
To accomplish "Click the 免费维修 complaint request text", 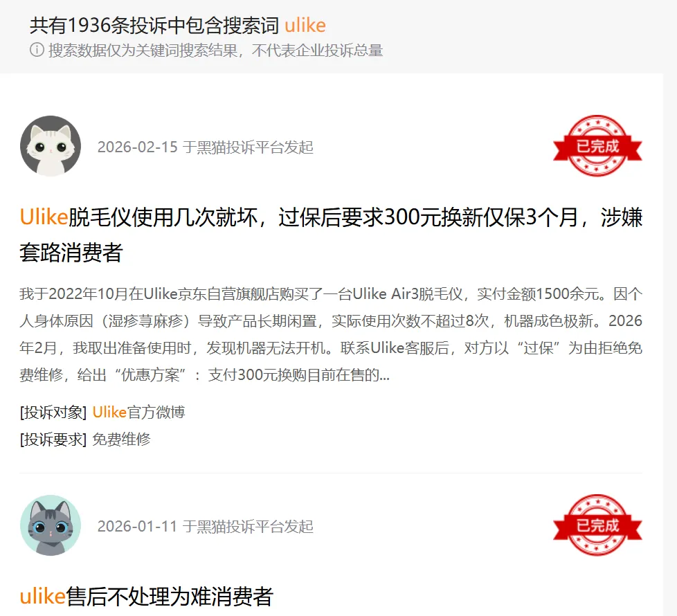I will tap(121, 440).
